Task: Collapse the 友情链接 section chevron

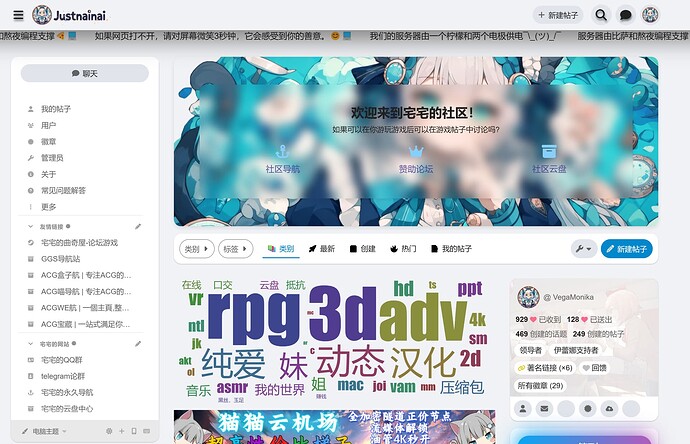Action: pos(30,227)
